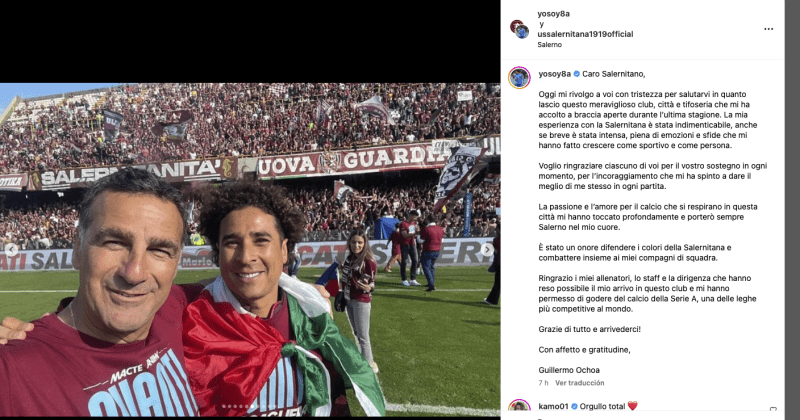
Task: Open the three-dot post options menu
Action: (x=768, y=29)
